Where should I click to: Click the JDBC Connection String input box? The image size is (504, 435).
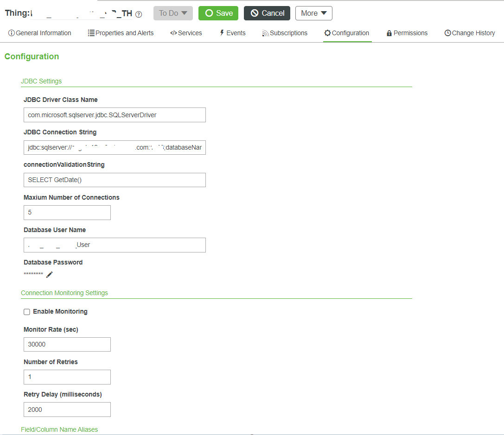point(115,147)
